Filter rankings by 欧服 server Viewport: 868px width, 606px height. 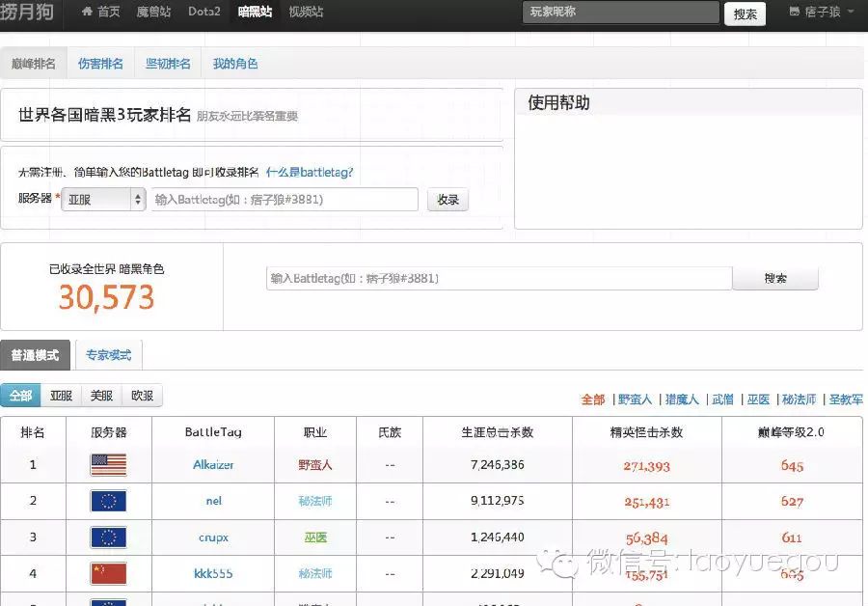click(142, 396)
